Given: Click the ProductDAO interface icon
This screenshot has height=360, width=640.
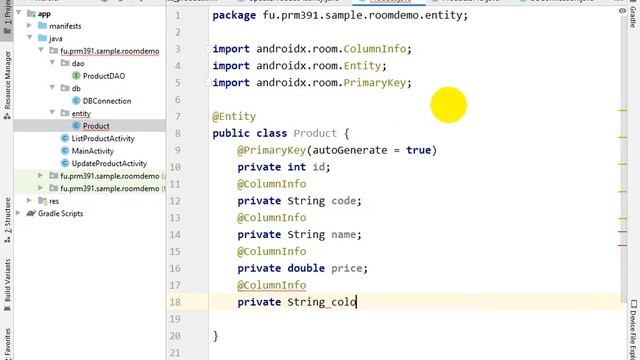Looking at the screenshot, I should 76,76.
